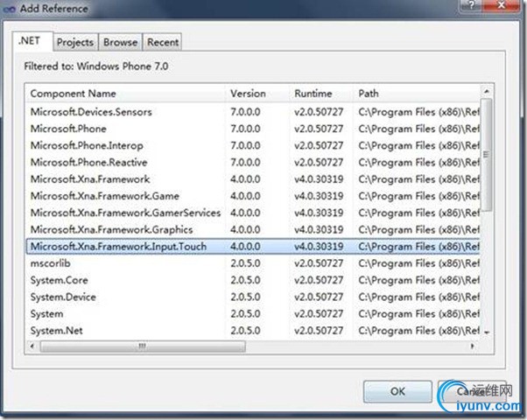This screenshot has width=527, height=420.
Task: Click the Add Reference title bar icon
Action: [10, 9]
